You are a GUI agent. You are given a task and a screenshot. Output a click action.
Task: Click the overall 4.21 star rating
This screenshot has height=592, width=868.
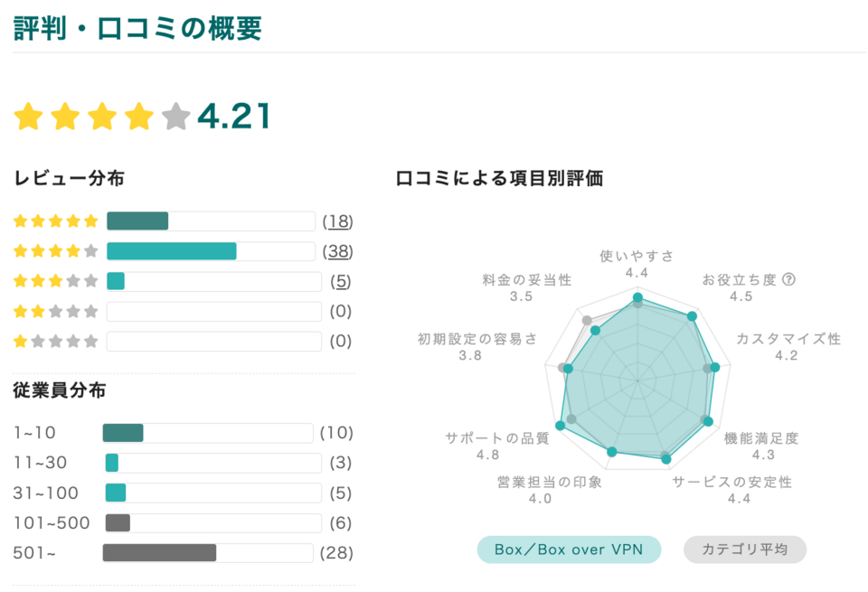102,117
